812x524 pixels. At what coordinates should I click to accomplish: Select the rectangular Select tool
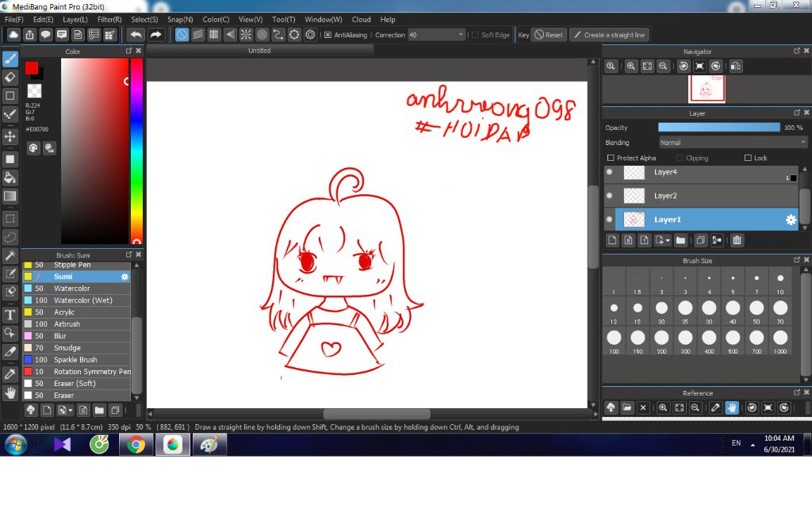tap(10, 219)
